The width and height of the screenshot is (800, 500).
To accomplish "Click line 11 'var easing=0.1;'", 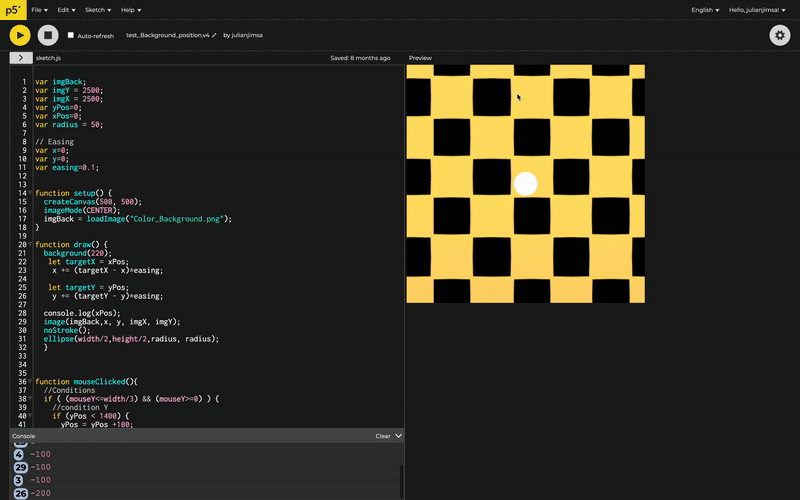I will click(67, 167).
